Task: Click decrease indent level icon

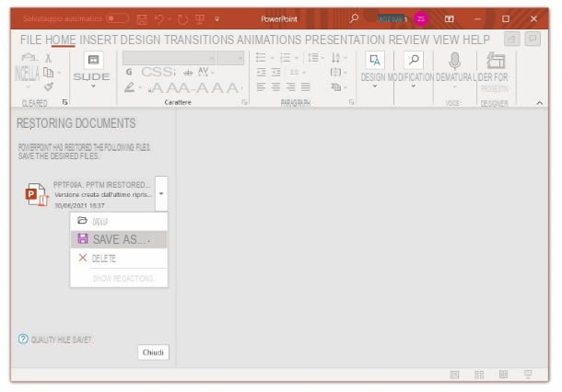Action: pos(261,73)
